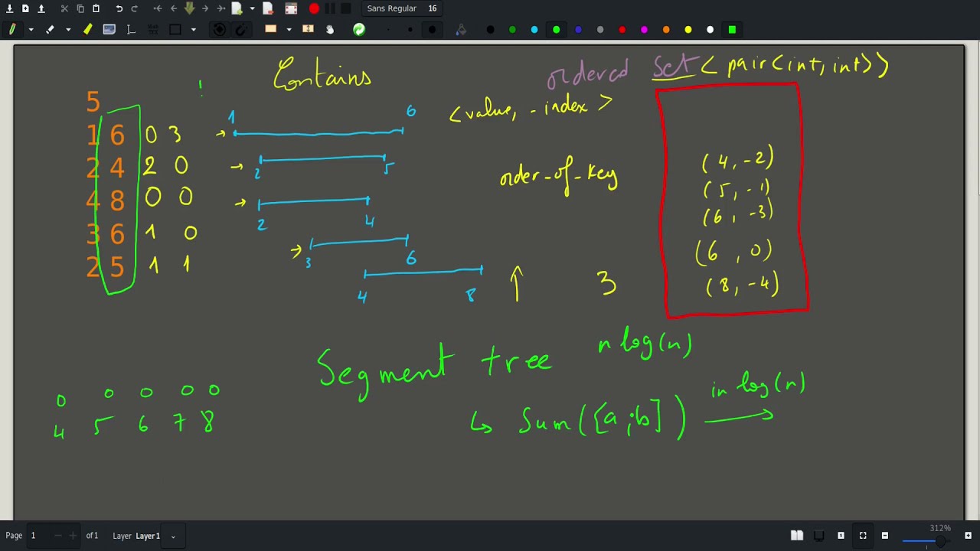Select the Eraser tool
The height and width of the screenshot is (551, 980).
coord(50,30)
